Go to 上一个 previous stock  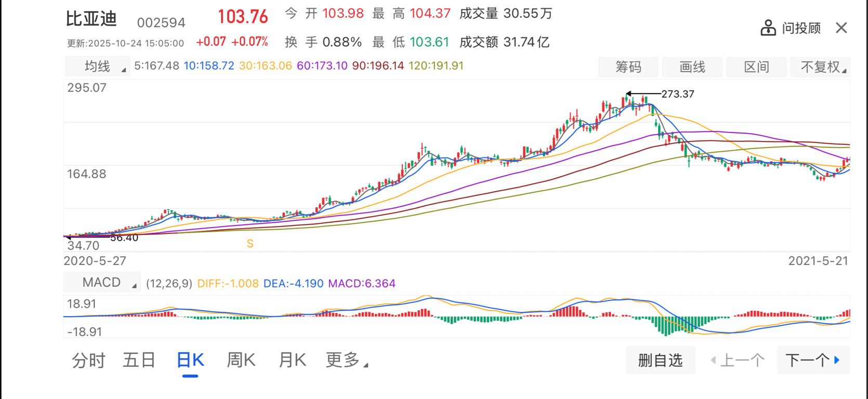coord(738,360)
